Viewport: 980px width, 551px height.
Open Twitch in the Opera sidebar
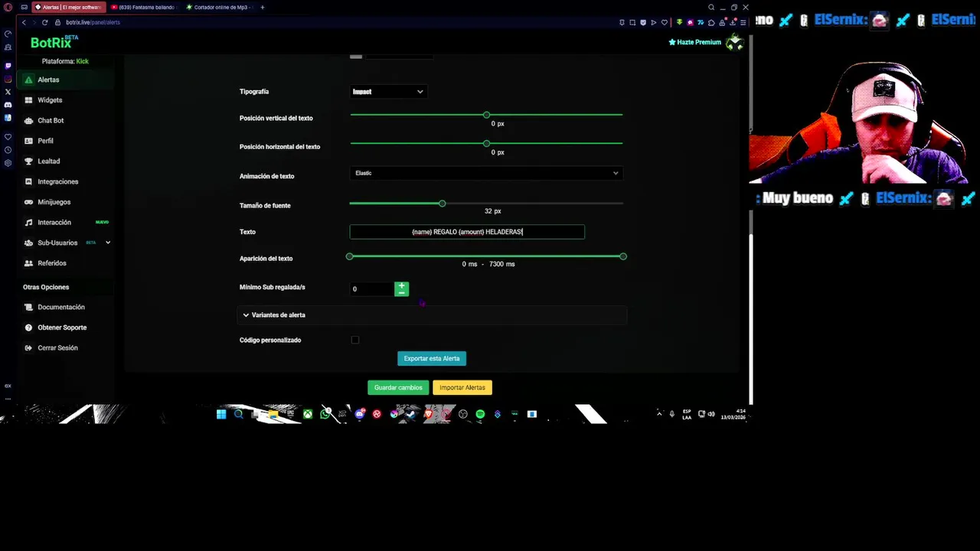pyautogui.click(x=8, y=66)
